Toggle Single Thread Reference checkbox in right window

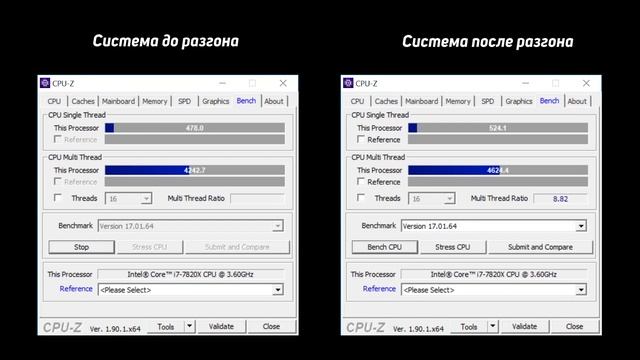pyautogui.click(x=361, y=139)
